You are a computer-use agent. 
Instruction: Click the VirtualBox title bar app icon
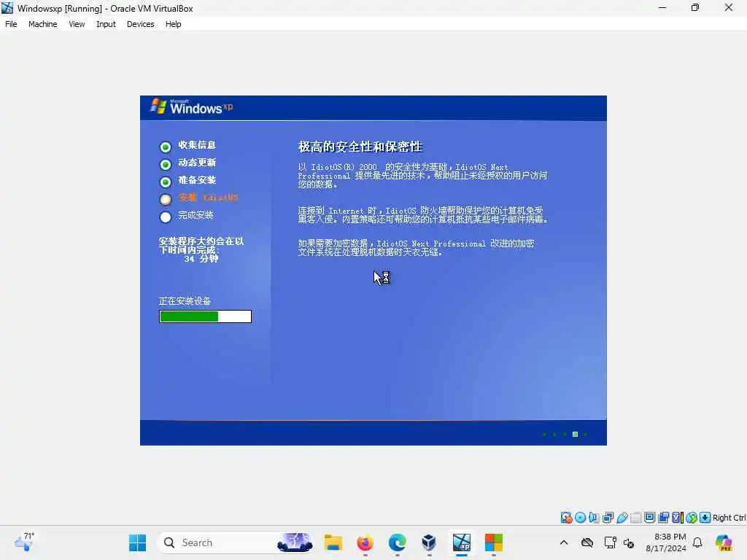(7, 8)
